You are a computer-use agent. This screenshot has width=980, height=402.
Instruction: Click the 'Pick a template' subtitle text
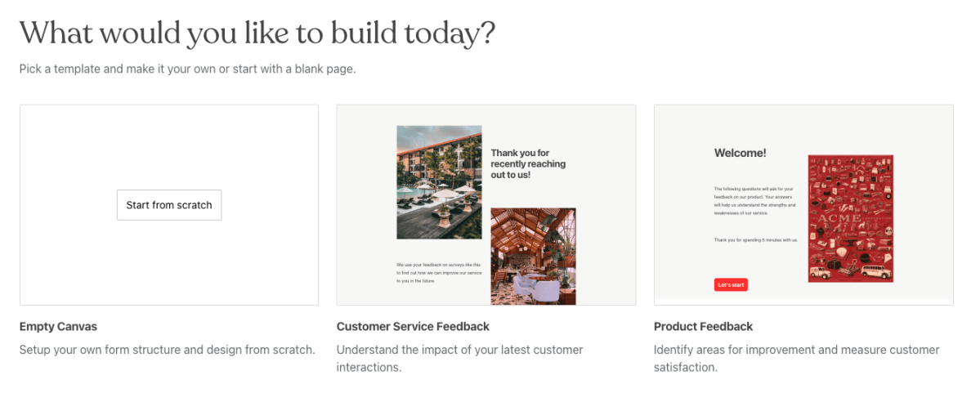[x=187, y=69]
